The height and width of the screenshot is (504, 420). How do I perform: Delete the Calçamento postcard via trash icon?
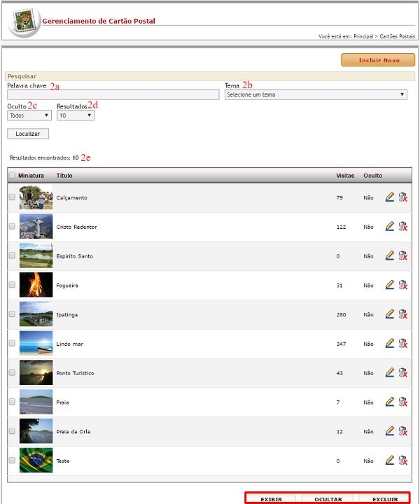click(403, 197)
